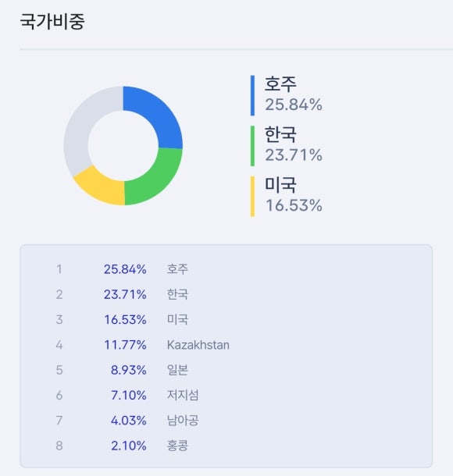Click the yellow 미국 donut chart segment
This screenshot has height=476, width=453.
(x=98, y=187)
